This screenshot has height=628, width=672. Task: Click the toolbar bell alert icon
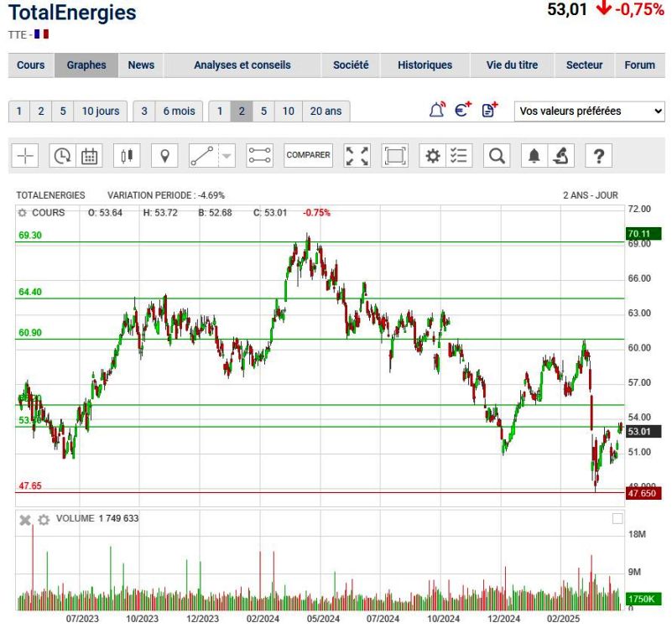[534, 155]
